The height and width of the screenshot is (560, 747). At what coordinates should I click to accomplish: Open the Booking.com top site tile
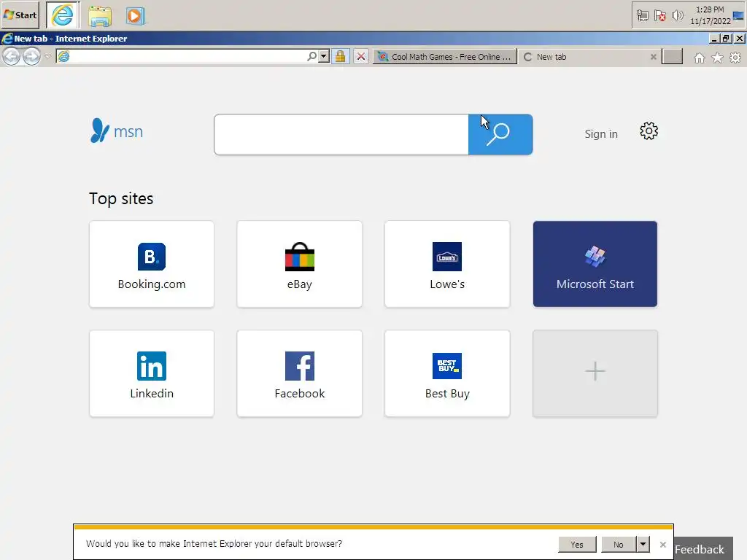coord(152,264)
